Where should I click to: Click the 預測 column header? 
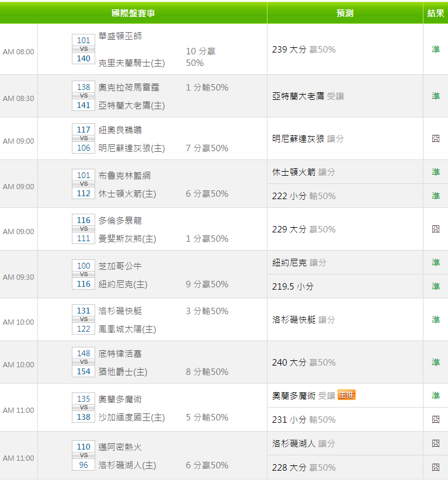345,13
